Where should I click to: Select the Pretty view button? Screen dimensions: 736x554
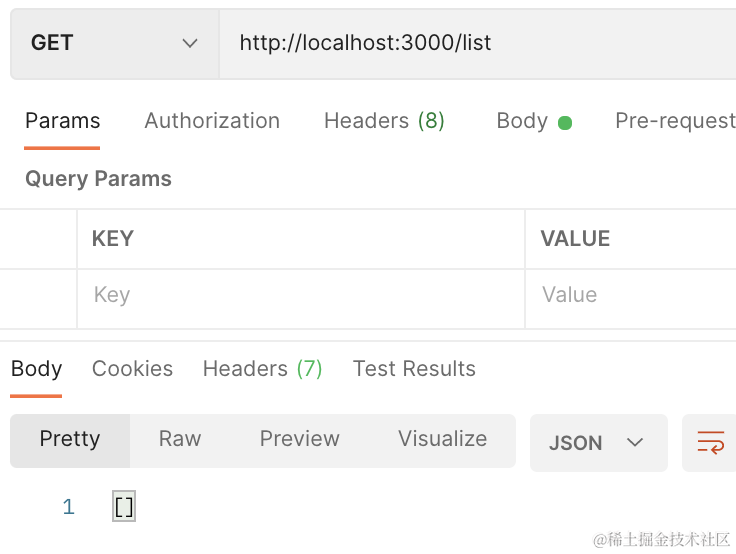[70, 440]
